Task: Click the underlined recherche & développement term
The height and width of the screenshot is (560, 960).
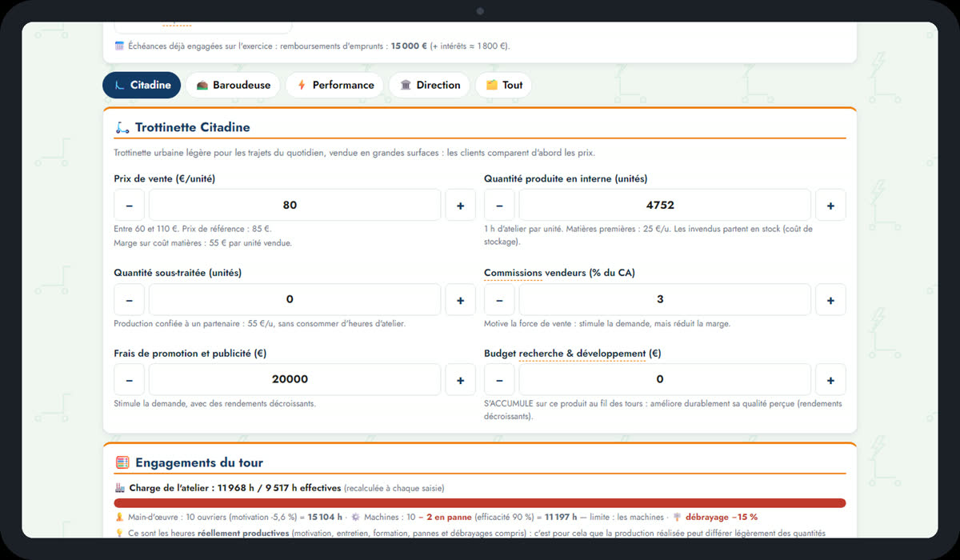Action: 582,353
